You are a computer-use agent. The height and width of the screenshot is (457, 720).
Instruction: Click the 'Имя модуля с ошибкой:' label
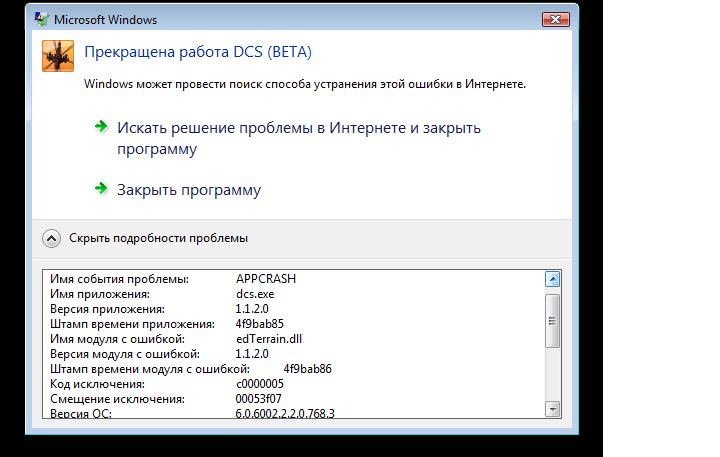(x=118, y=339)
